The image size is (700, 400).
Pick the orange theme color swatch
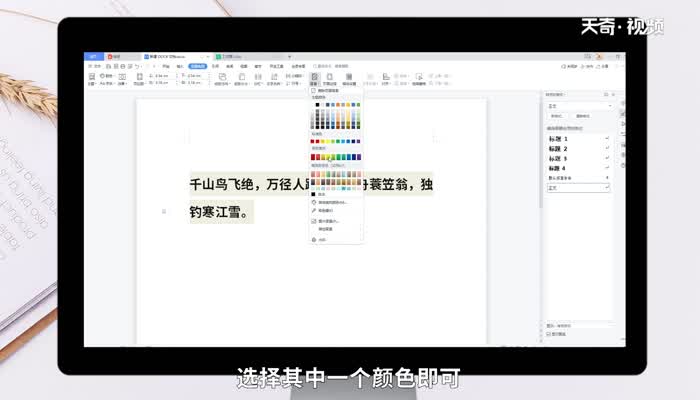tap(338, 104)
